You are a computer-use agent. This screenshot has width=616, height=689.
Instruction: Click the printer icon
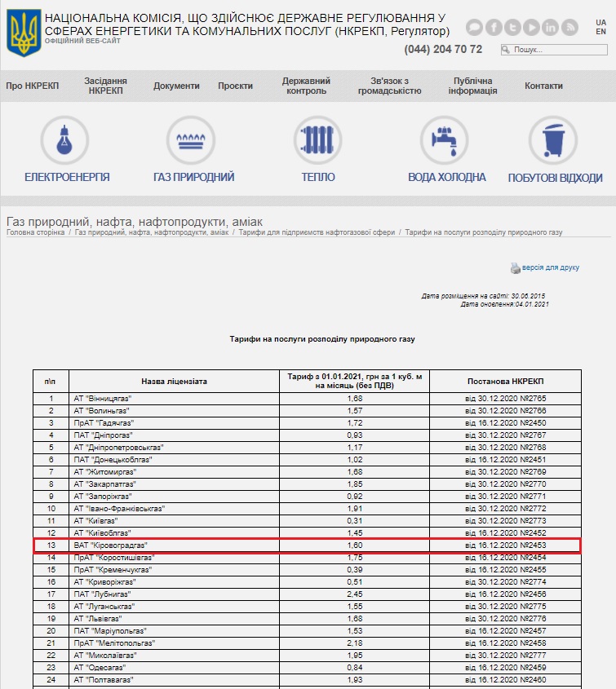tap(516, 267)
